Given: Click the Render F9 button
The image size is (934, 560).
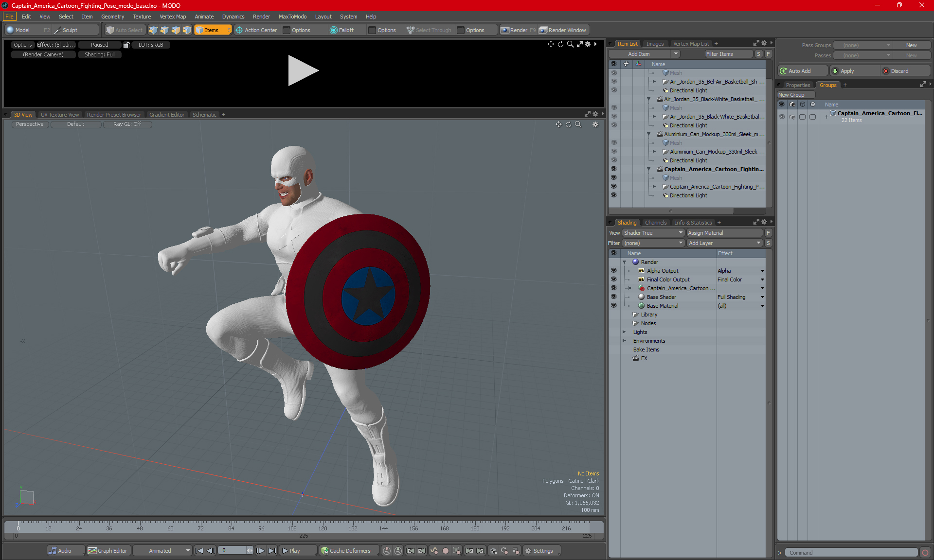Looking at the screenshot, I should click(518, 30).
